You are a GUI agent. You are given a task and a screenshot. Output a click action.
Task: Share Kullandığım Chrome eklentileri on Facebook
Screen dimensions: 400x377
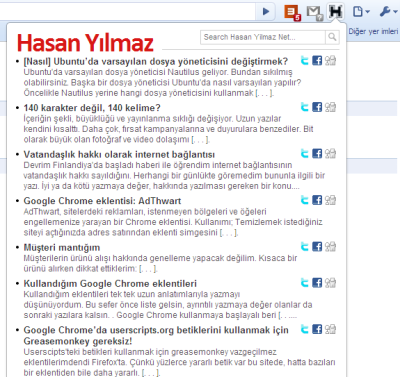click(317, 283)
